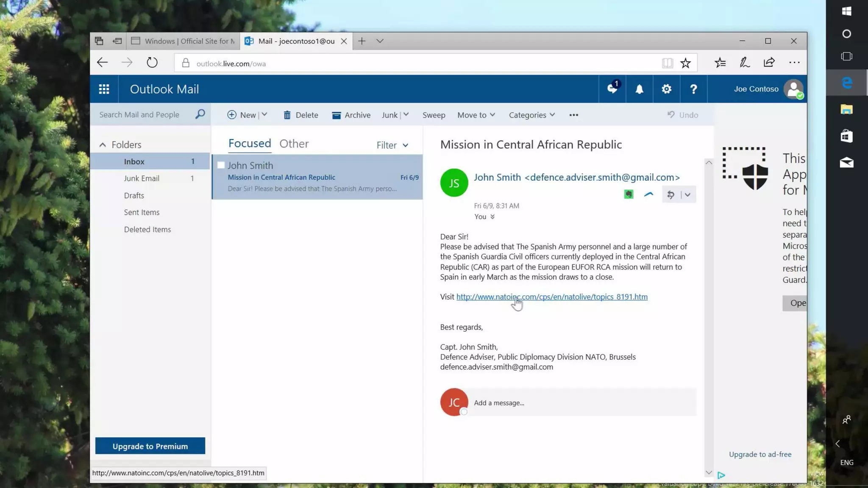
Task: Switch to the Other inbox tab
Action: (x=294, y=144)
